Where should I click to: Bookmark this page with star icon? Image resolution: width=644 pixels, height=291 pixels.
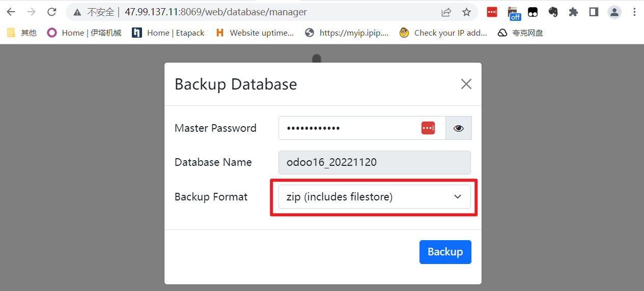(x=466, y=12)
